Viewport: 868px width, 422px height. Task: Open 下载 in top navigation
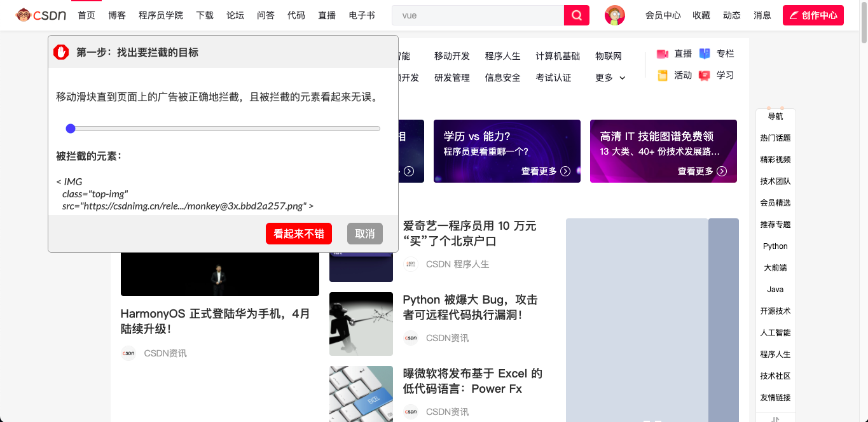(x=205, y=15)
